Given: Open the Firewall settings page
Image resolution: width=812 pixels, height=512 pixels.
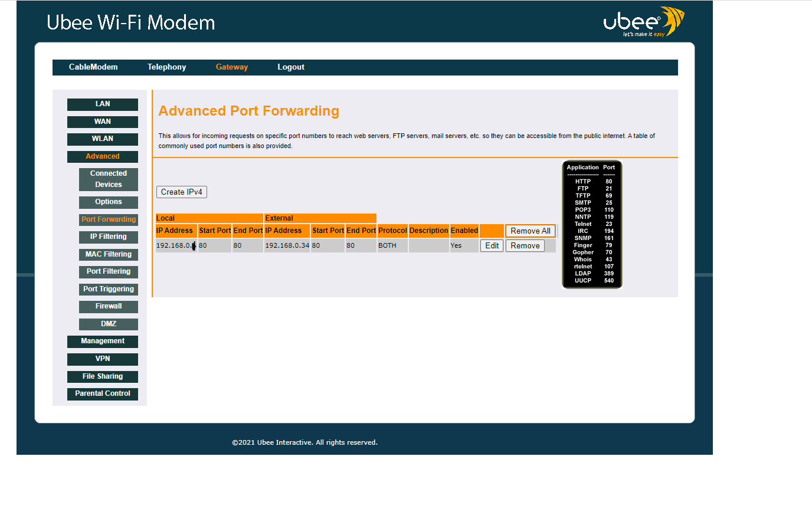Looking at the screenshot, I should pyautogui.click(x=109, y=307).
